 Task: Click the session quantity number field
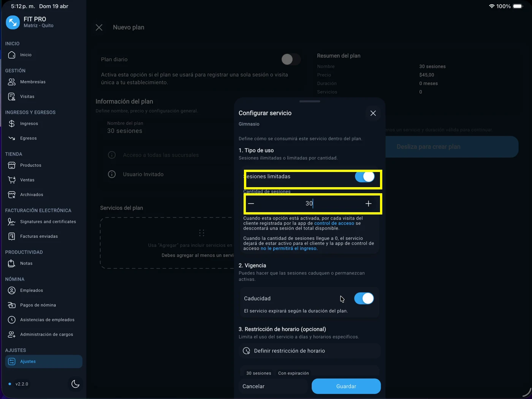pyautogui.click(x=309, y=203)
